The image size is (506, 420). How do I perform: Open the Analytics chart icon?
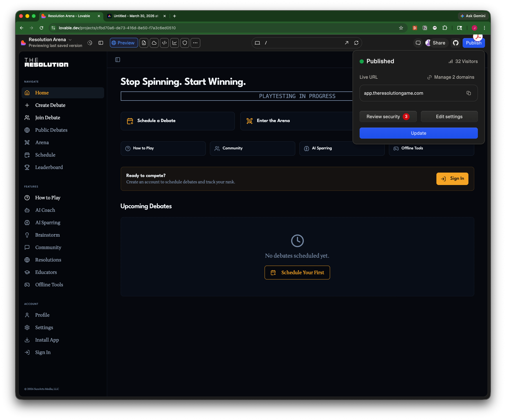175,43
